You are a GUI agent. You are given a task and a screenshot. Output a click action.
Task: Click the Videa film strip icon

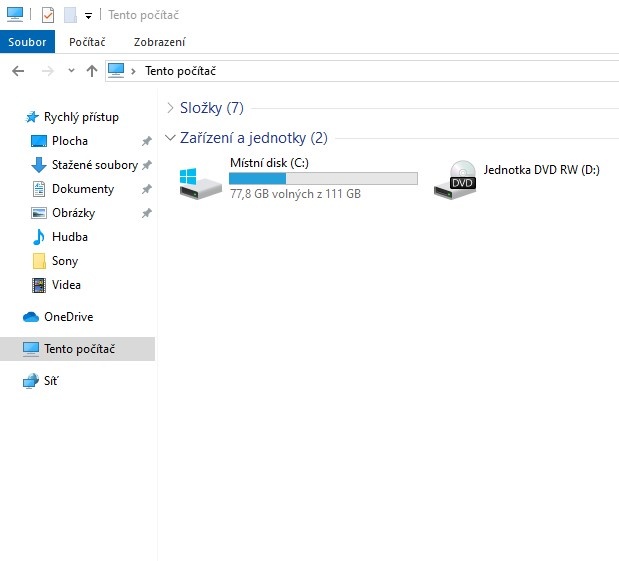coord(39,285)
